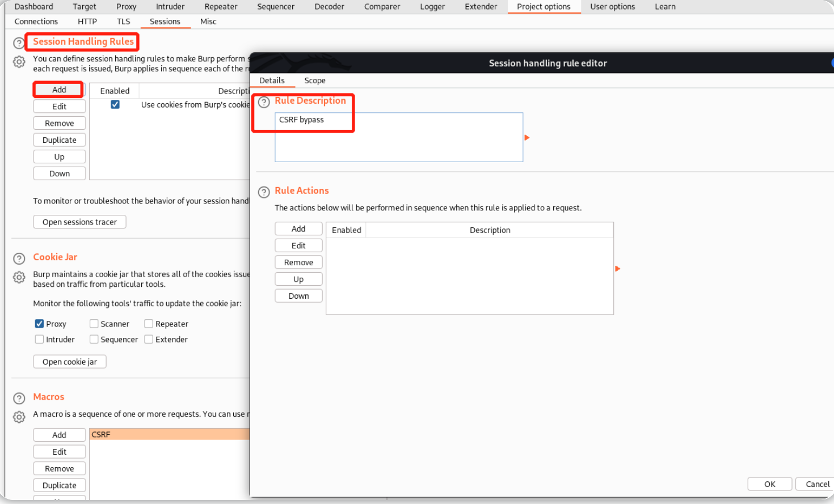The height and width of the screenshot is (504, 834).
Task: Open the Sequencer main tab
Action: click(x=276, y=7)
